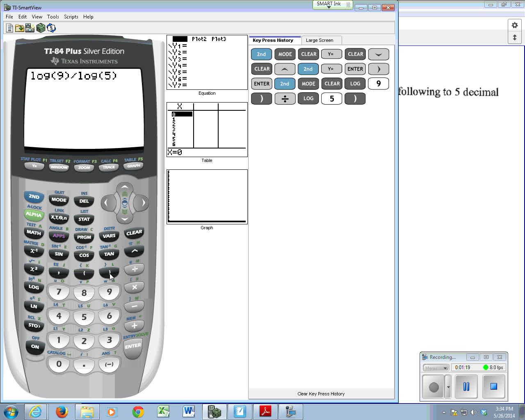
Task: Click the calculator number 9 key
Action: point(109,292)
